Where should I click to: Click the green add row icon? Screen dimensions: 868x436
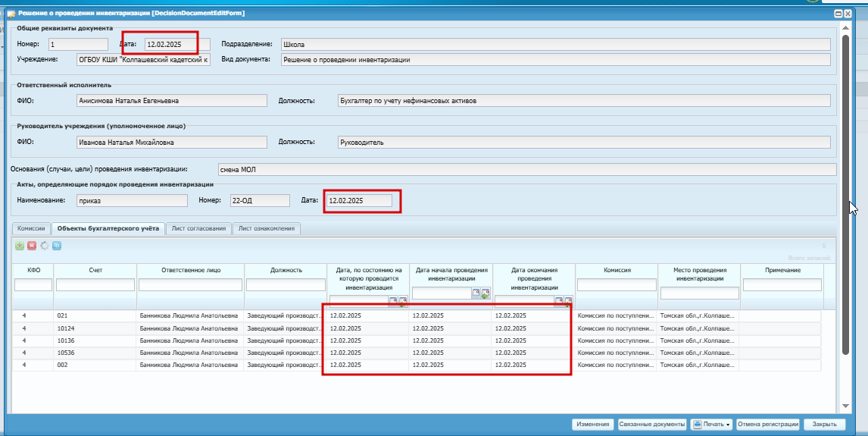click(x=20, y=245)
